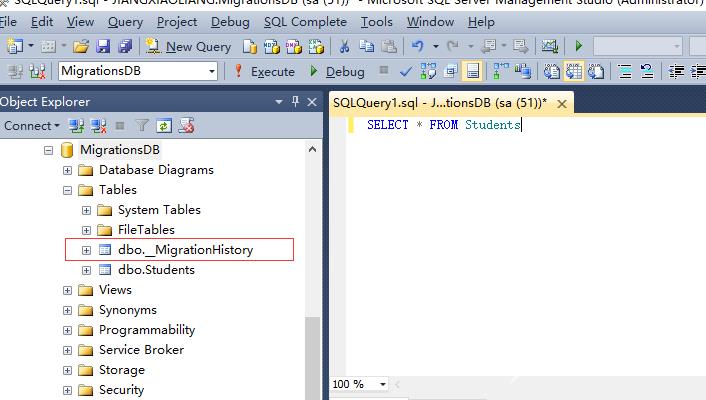Click the New Project icon in the toolbar
This screenshot has width=706, height=400.
point(15,46)
